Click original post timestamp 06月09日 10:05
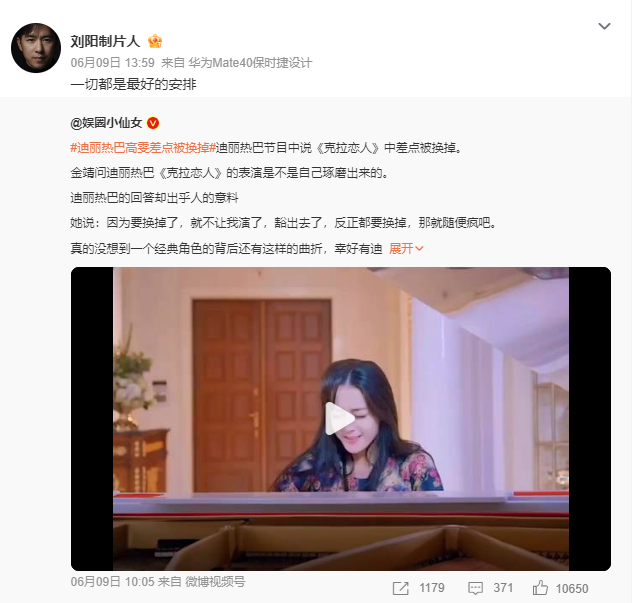 [x=112, y=582]
